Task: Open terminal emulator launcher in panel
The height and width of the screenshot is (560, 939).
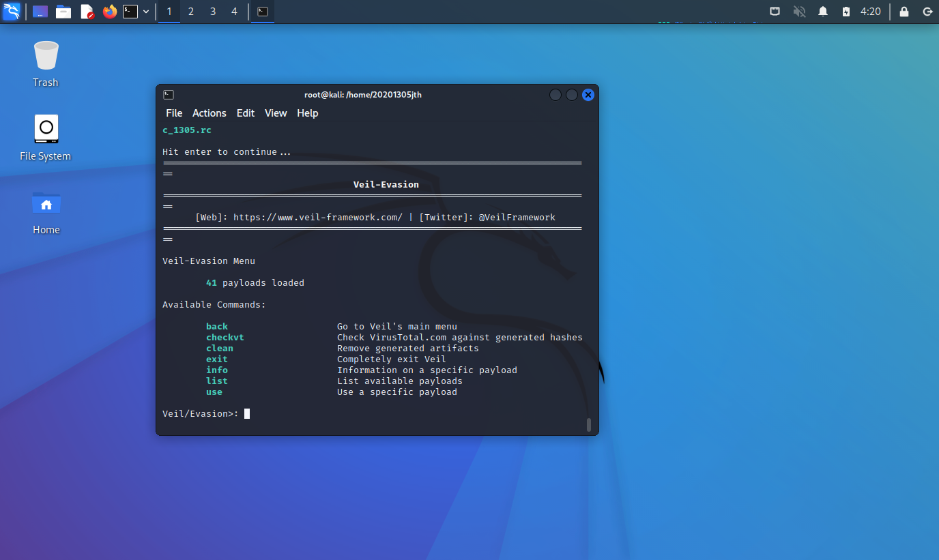Action: (130, 12)
